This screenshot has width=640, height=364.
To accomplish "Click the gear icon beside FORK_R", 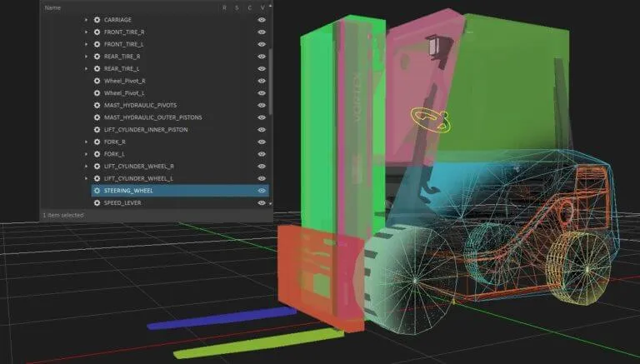I will [97, 142].
